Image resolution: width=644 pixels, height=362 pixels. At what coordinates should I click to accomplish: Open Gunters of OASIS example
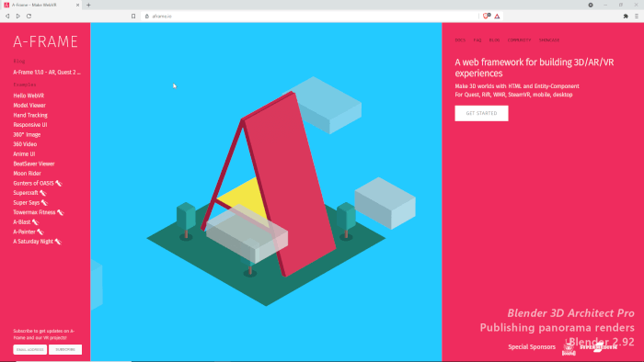(38, 183)
